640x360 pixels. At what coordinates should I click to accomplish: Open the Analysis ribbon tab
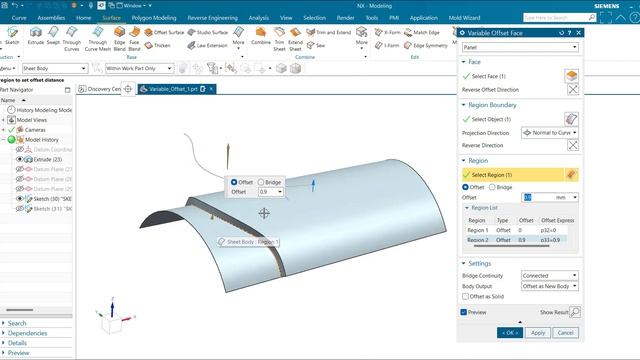pyautogui.click(x=258, y=18)
